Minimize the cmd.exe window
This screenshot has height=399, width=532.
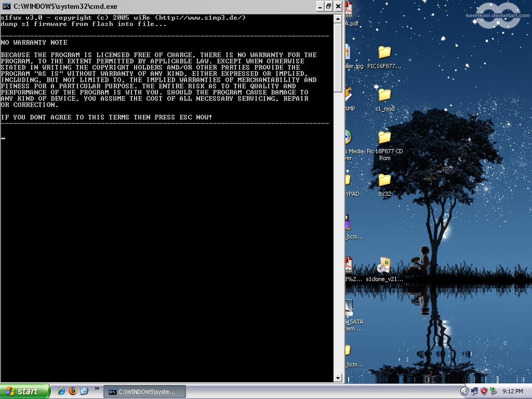click(x=320, y=6)
